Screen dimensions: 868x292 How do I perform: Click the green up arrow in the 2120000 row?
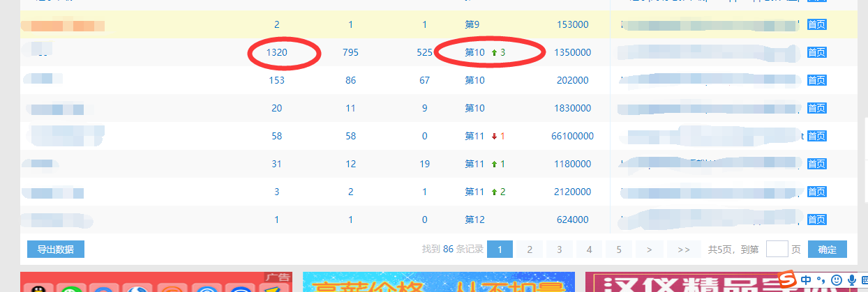(x=494, y=192)
